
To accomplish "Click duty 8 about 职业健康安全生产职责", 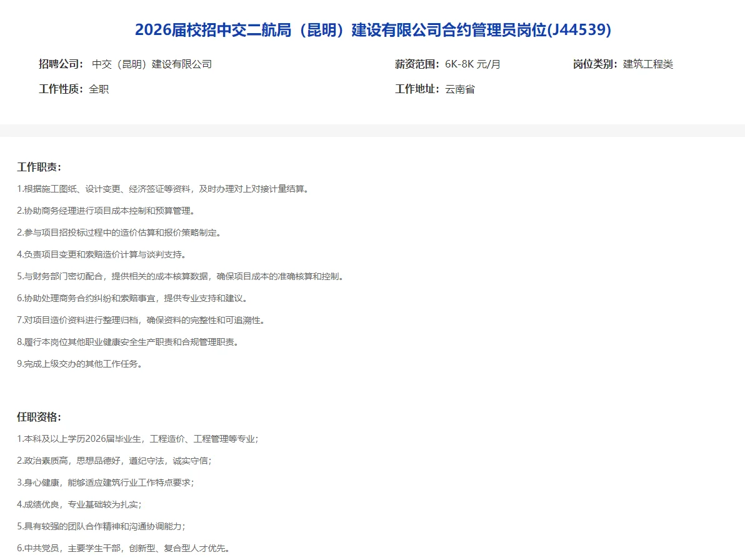I will (x=128, y=342).
